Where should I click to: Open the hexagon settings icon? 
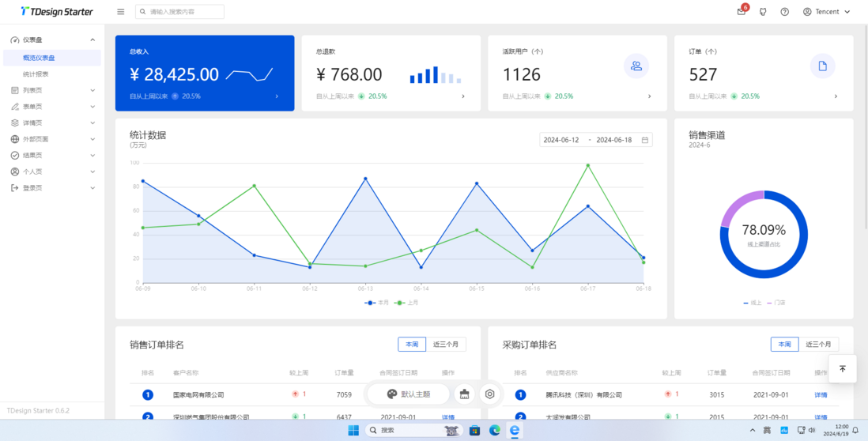point(489,394)
